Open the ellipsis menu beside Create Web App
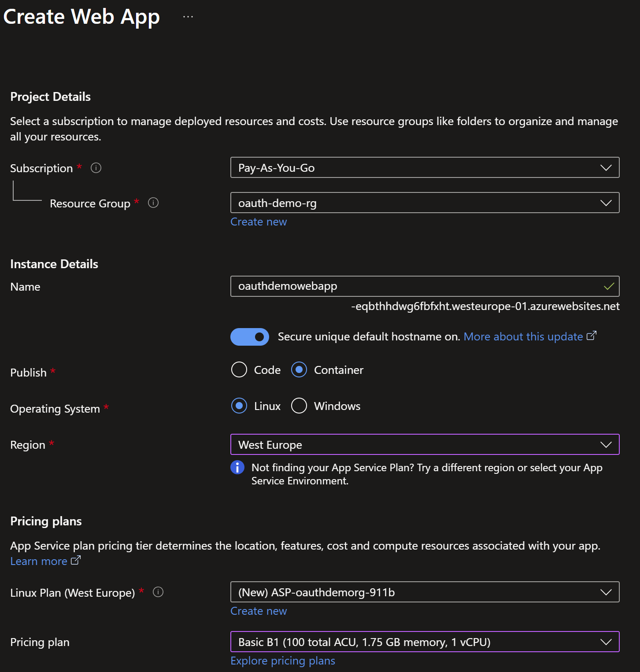 pyautogui.click(x=188, y=17)
